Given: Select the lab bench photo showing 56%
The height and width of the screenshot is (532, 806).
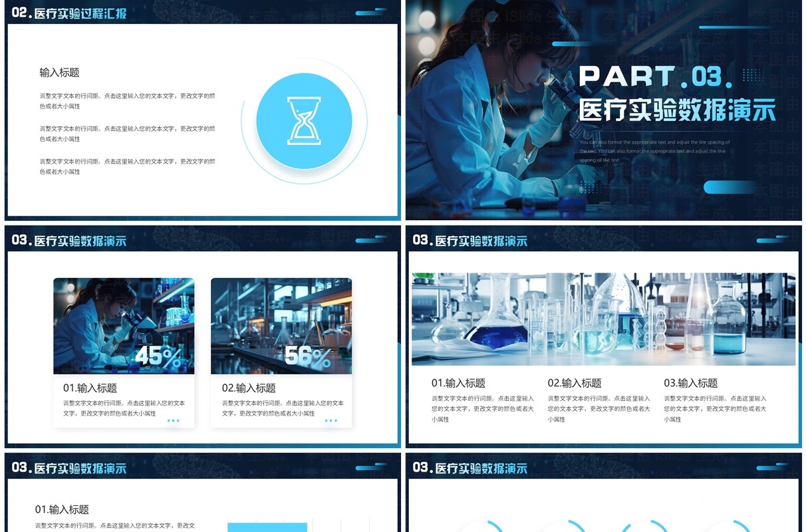Looking at the screenshot, I should 281,326.
